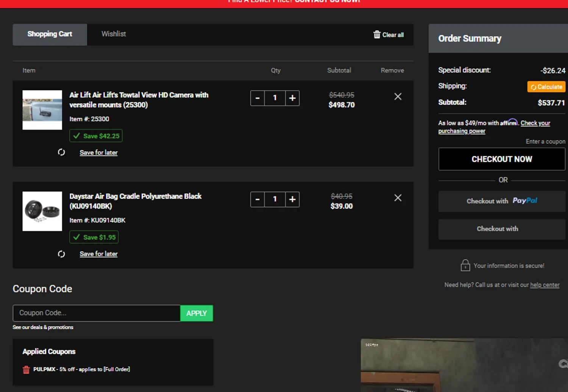Click the green APPLY coupon button
Viewport: 568px width, 392px height.
pyautogui.click(x=197, y=313)
